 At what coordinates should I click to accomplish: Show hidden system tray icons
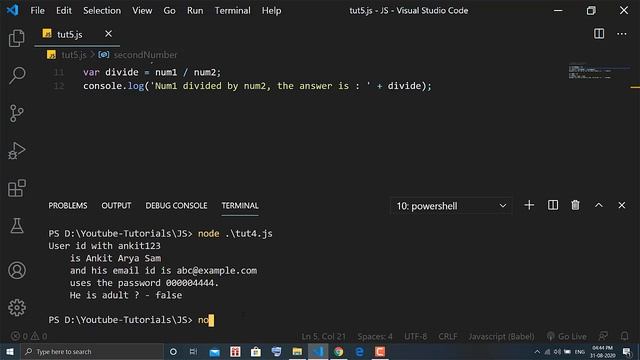pyautogui.click(x=537, y=351)
